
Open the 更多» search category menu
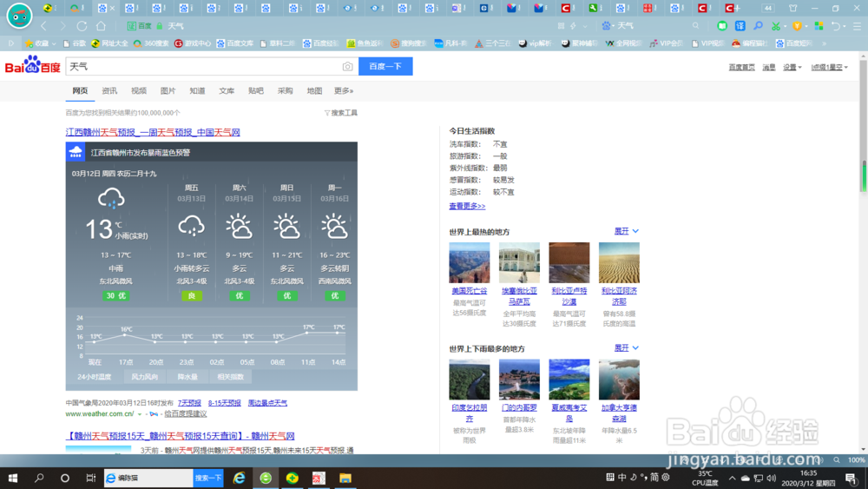point(343,91)
